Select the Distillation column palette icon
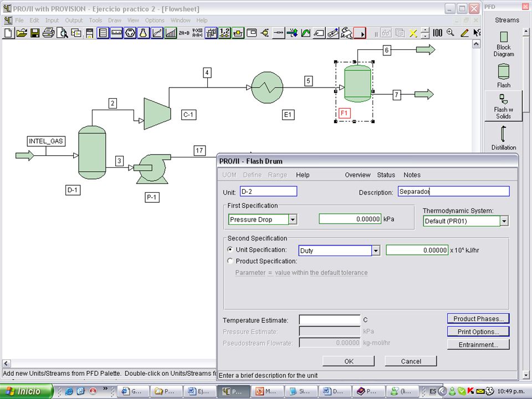 pos(504,137)
